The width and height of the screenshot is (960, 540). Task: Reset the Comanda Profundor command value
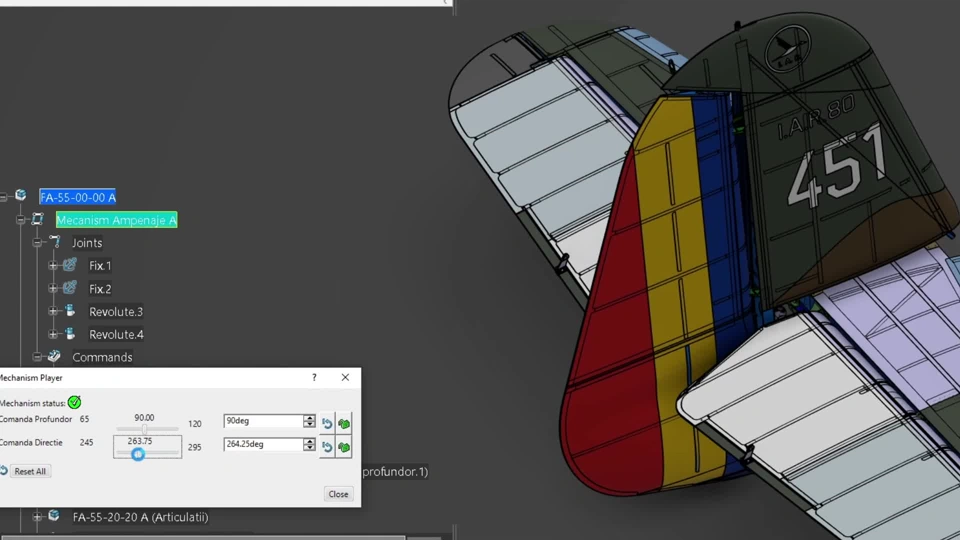[x=327, y=424]
